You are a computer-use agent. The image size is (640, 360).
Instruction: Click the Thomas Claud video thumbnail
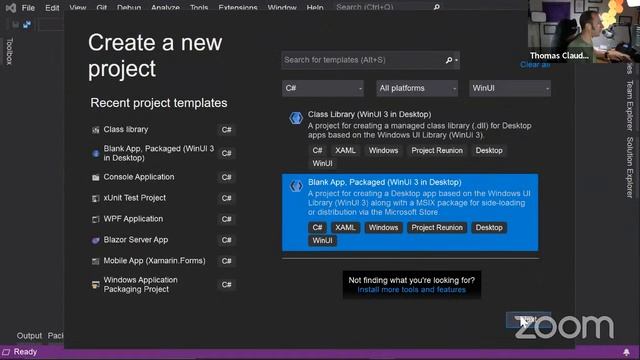(x=584, y=31)
